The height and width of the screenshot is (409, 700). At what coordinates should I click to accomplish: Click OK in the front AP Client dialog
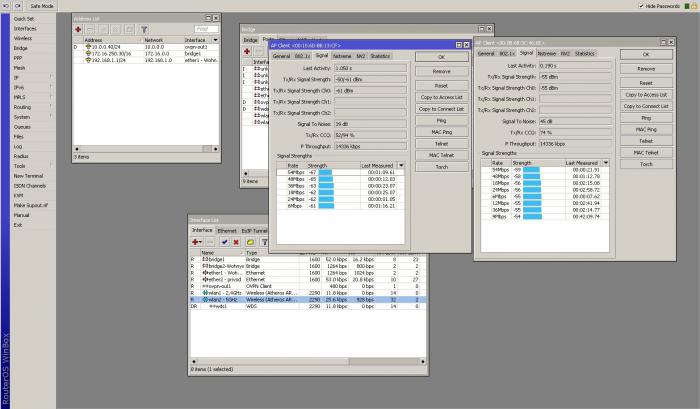tap(442, 57)
